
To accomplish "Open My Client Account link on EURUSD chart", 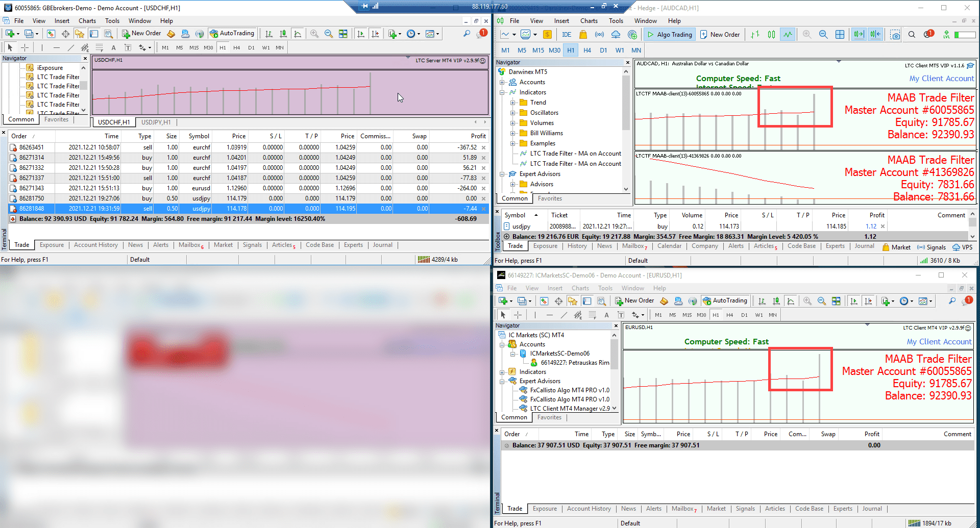I will [939, 342].
